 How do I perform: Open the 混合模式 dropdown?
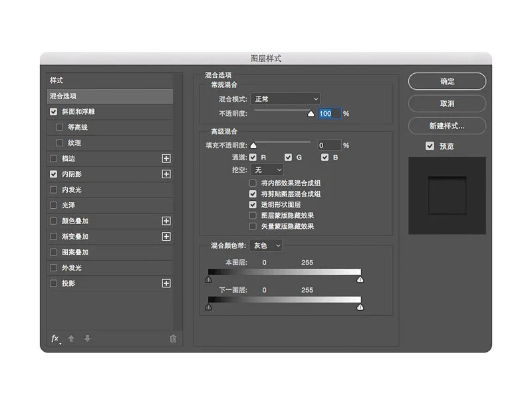tap(287, 98)
